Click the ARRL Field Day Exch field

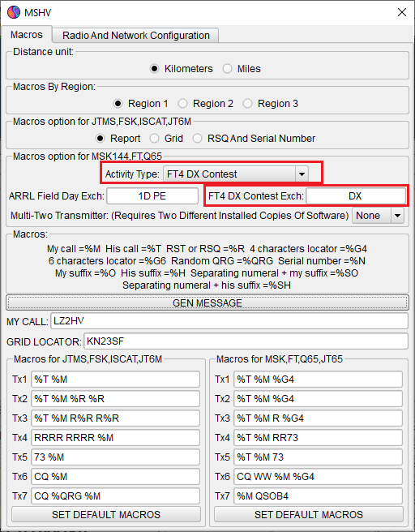[152, 195]
